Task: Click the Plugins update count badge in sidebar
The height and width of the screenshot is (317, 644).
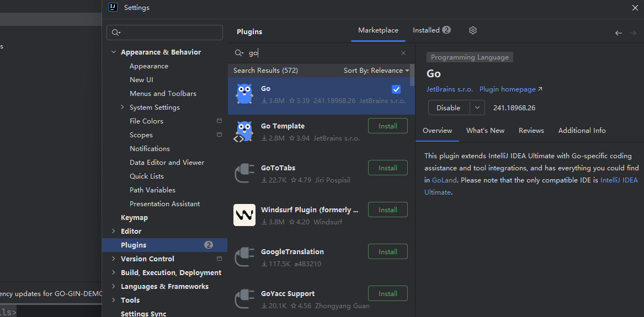Action: [x=209, y=245]
